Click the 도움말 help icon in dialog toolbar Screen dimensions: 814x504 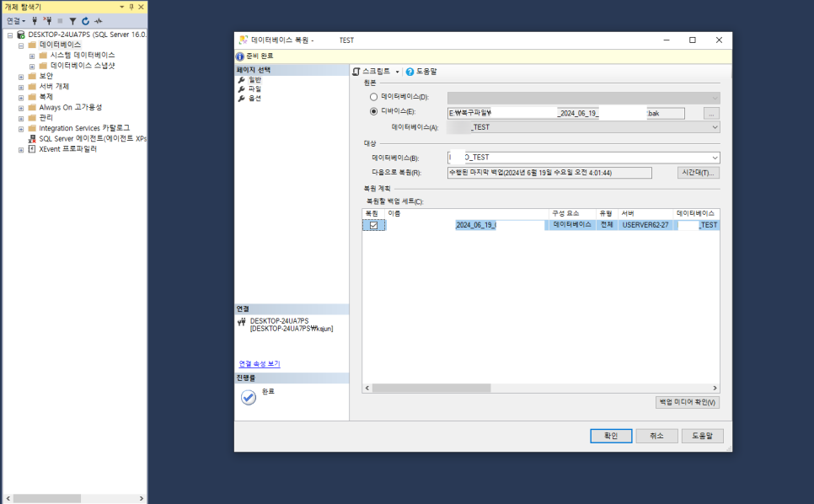tap(410, 72)
